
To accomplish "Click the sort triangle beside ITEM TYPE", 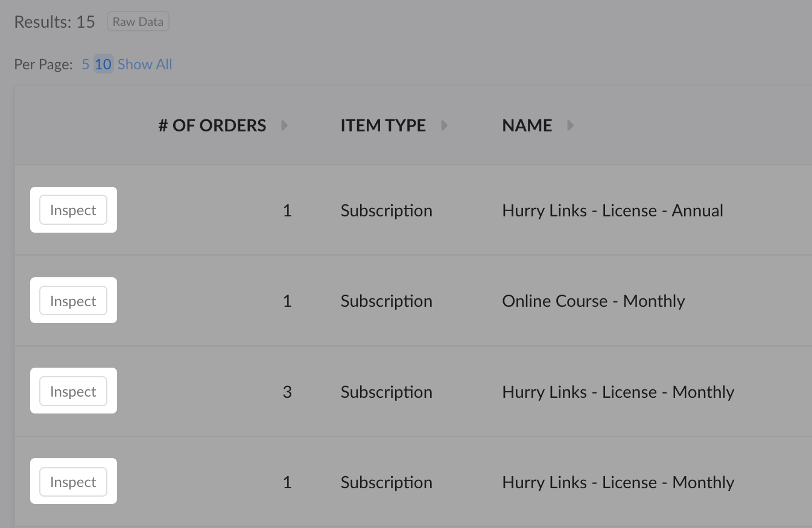I will tap(445, 125).
